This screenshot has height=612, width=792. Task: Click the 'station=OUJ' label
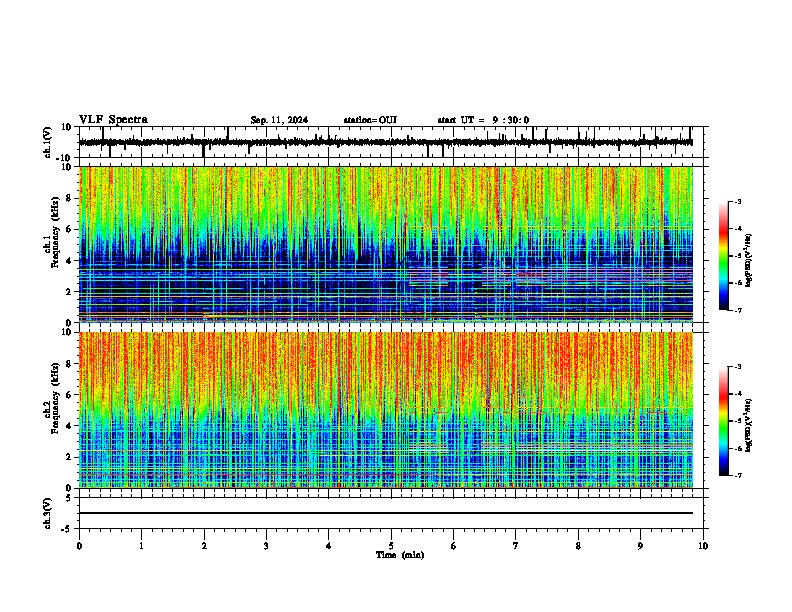click(370, 120)
